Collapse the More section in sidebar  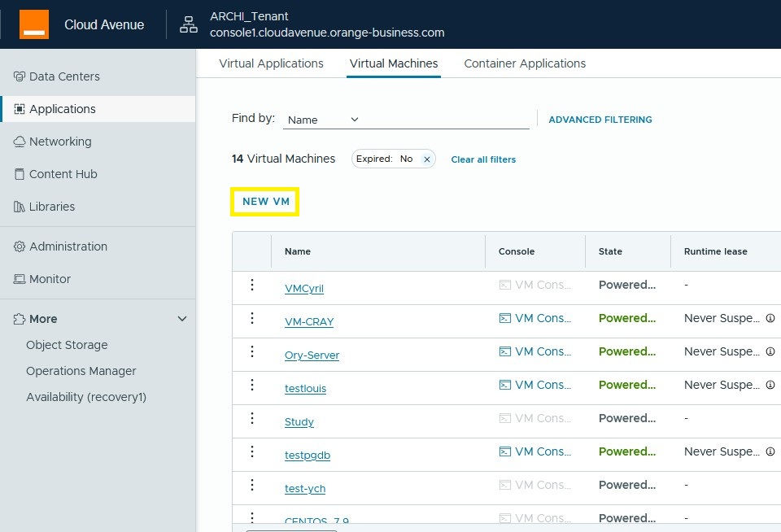(182, 319)
